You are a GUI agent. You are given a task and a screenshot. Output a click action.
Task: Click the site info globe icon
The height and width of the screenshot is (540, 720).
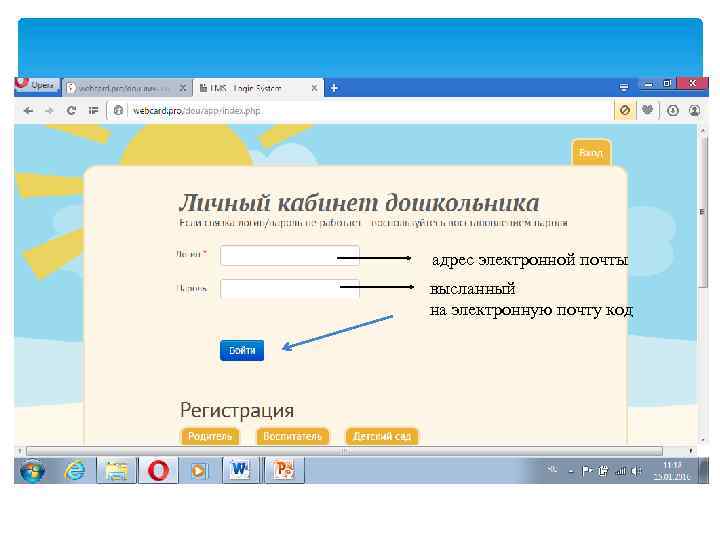pos(118,111)
